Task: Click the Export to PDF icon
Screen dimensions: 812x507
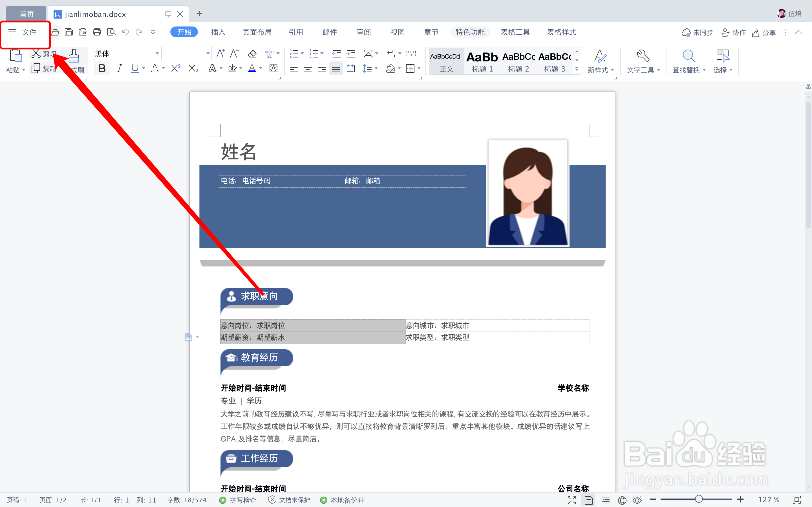Action: tap(83, 32)
